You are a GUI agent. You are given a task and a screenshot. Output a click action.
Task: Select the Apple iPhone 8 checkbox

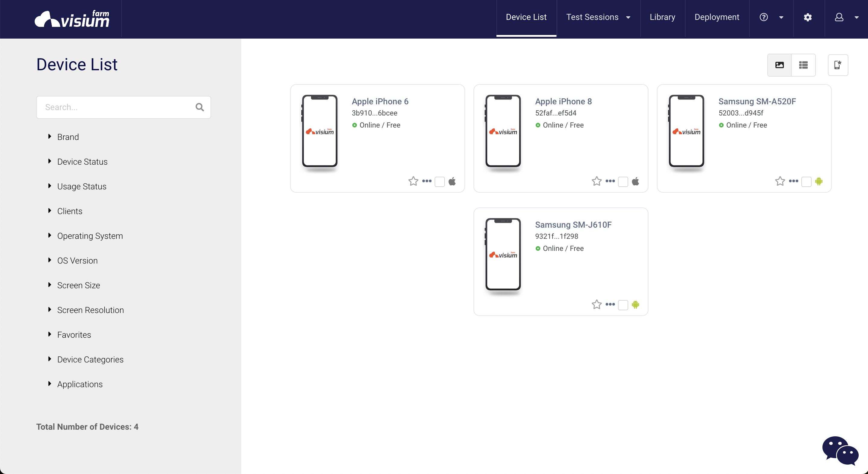623,182
